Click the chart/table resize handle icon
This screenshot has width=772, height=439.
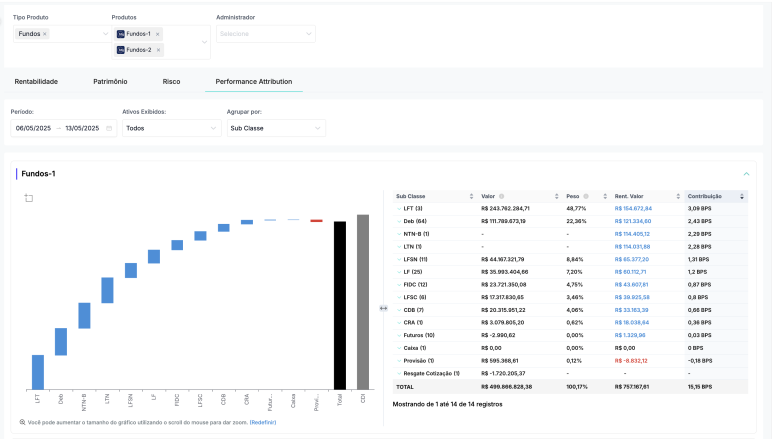coord(384,308)
